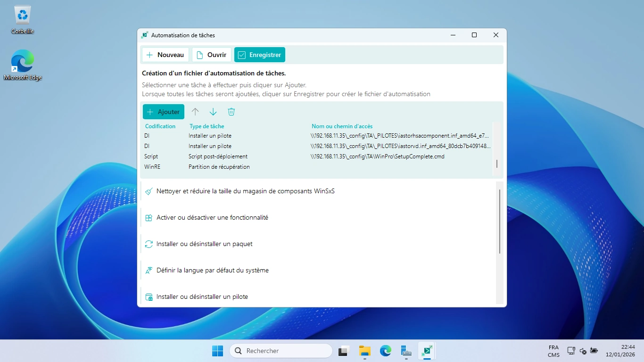Click the Nouveau button
Viewport: 644px width, 362px height.
tap(165, 55)
